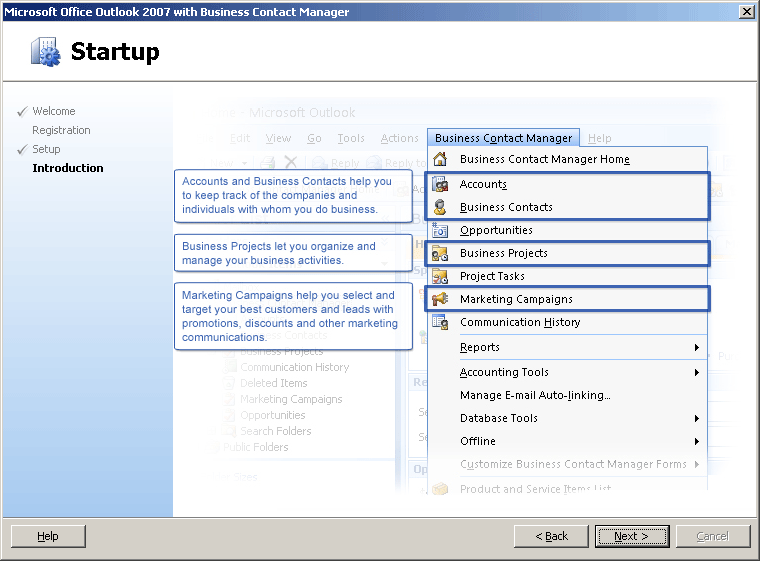Screen dimensions: 760x561
Task: Click the Opportunities icon in the menu
Action: pos(440,230)
